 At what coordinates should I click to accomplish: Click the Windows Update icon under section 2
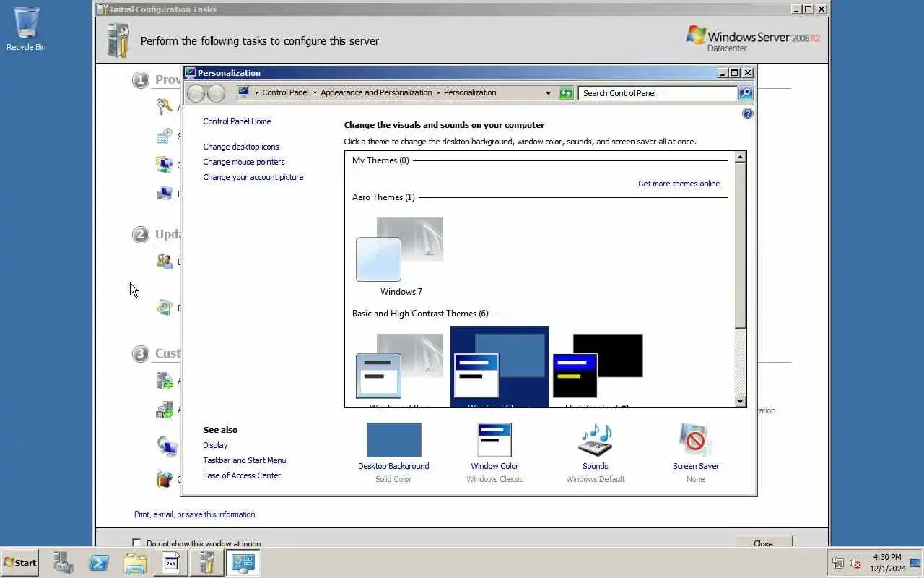[x=165, y=308]
